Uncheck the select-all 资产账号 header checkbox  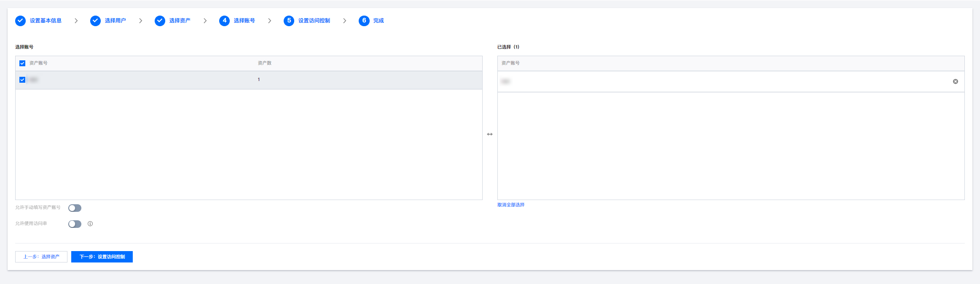(x=22, y=63)
